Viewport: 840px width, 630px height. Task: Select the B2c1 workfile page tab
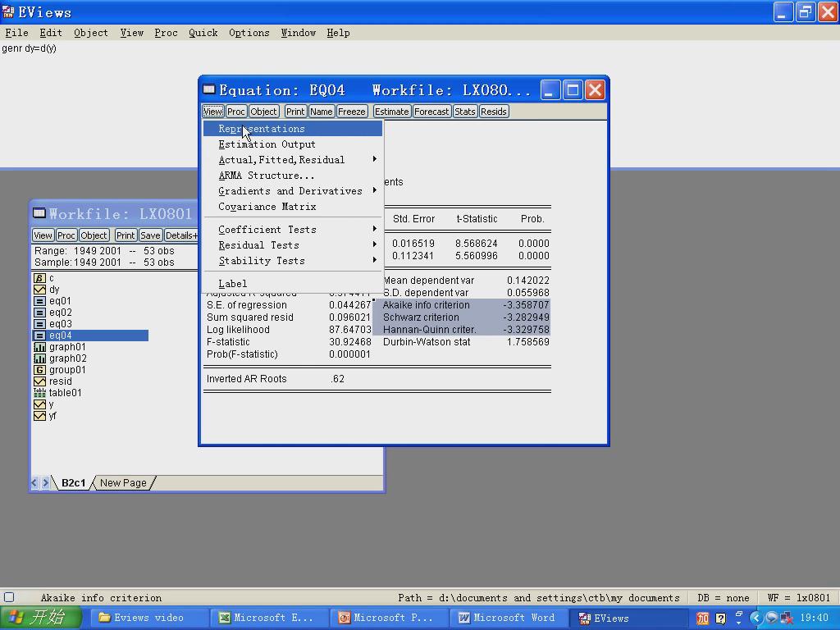pyautogui.click(x=73, y=482)
